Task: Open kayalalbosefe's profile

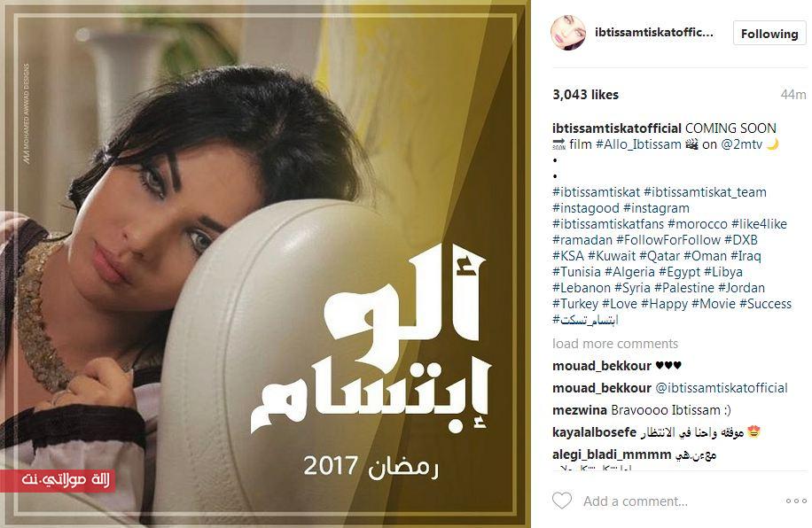Action: (x=595, y=431)
